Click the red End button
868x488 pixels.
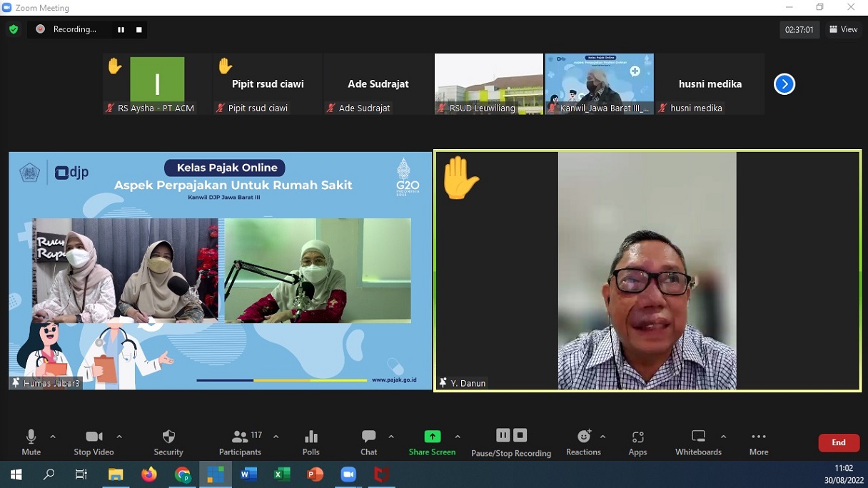tap(838, 443)
